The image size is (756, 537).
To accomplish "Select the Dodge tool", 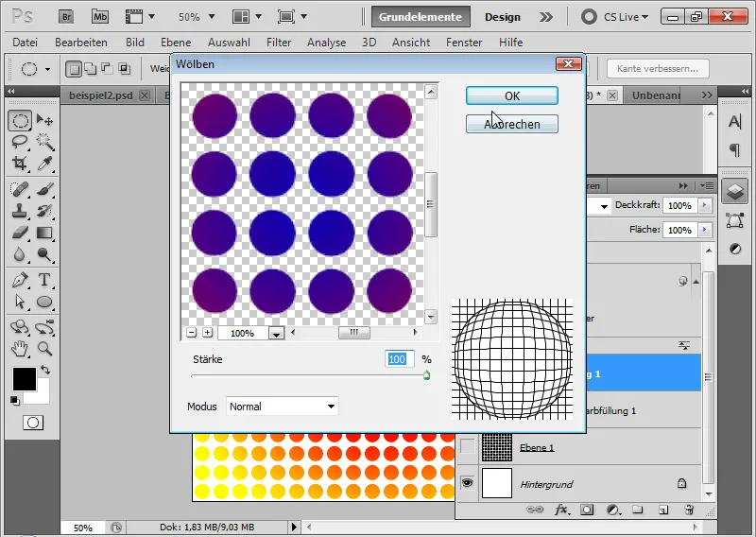I will tap(44, 254).
